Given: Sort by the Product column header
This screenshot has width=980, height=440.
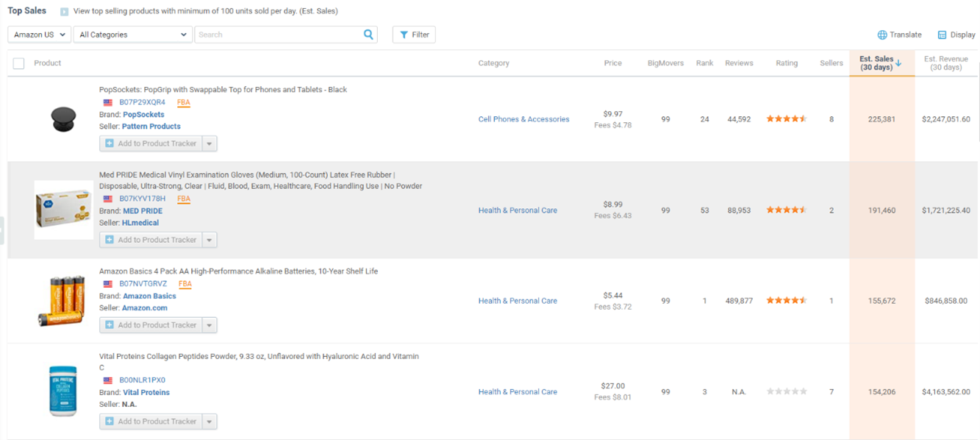Looking at the screenshot, I should click(x=48, y=63).
